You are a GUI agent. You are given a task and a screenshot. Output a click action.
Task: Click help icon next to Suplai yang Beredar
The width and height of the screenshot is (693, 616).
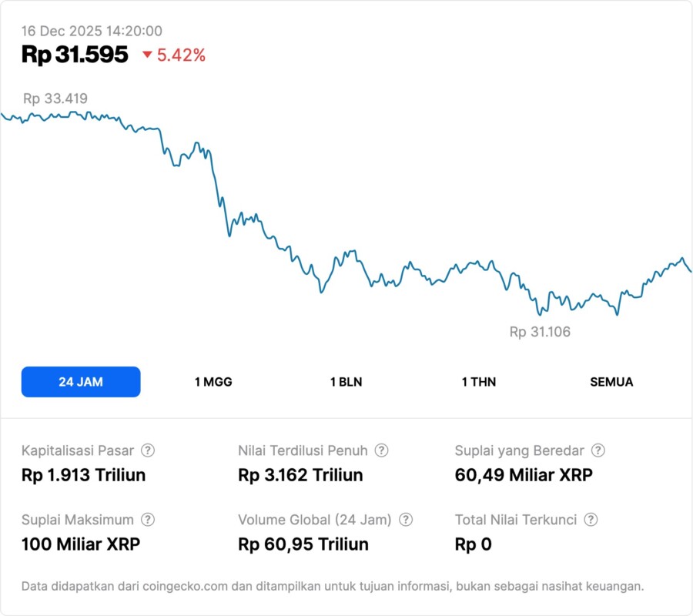pos(598,450)
